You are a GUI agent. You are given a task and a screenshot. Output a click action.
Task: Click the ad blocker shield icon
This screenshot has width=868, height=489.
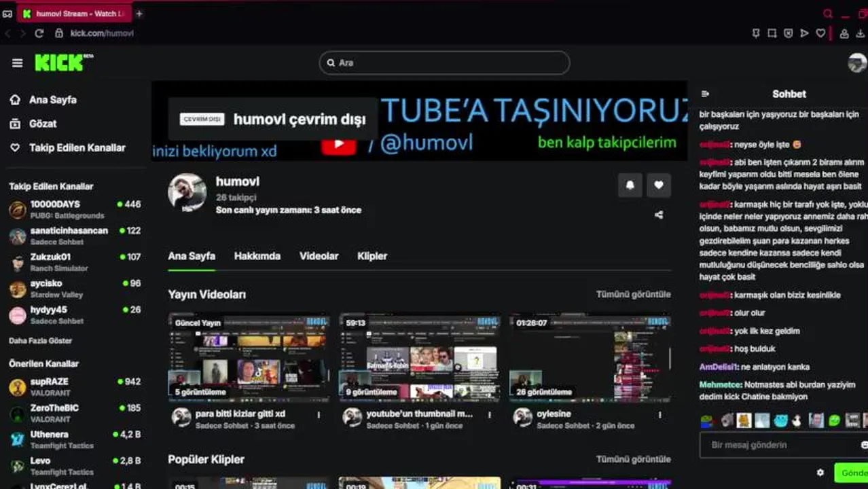pos(789,33)
